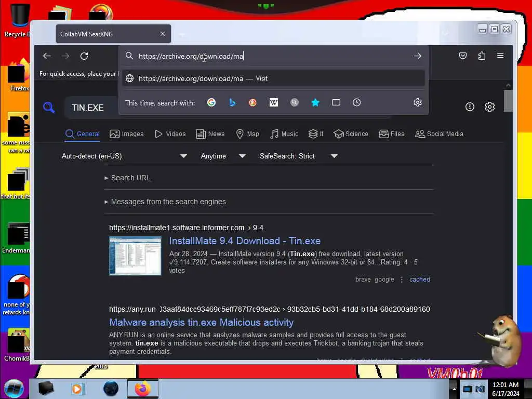
Task: Open the Pocket save icon
Action: pyautogui.click(x=463, y=56)
